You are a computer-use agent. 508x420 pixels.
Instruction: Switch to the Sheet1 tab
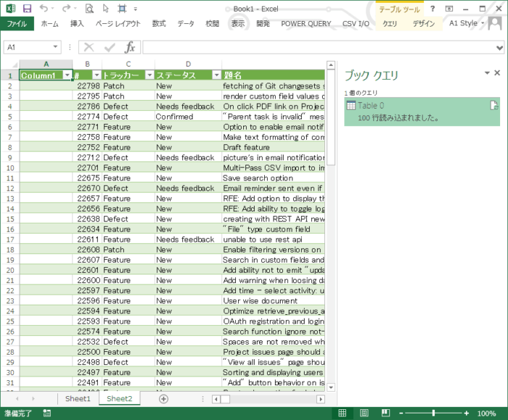[78, 399]
